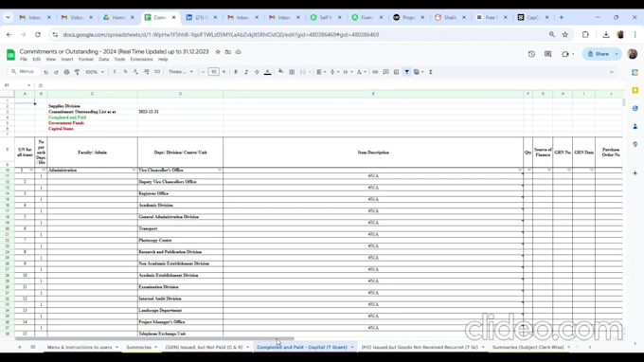Open the horizontal align dropdown
The image size is (644, 362).
click(x=321, y=72)
